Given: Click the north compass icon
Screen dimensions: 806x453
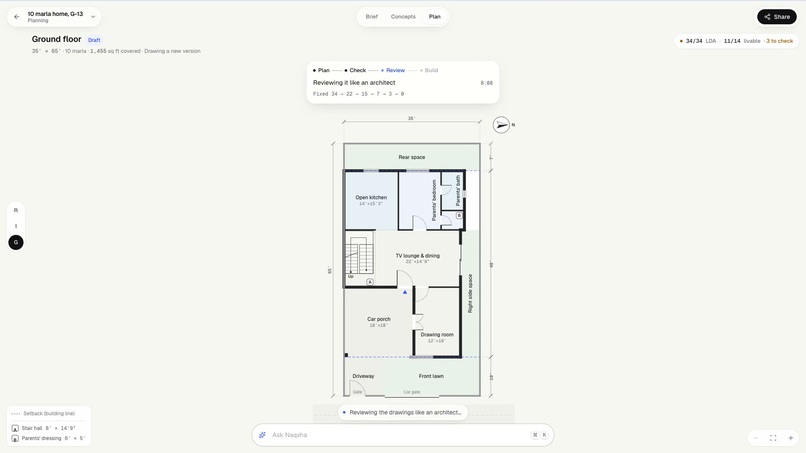Looking at the screenshot, I should click(x=501, y=125).
